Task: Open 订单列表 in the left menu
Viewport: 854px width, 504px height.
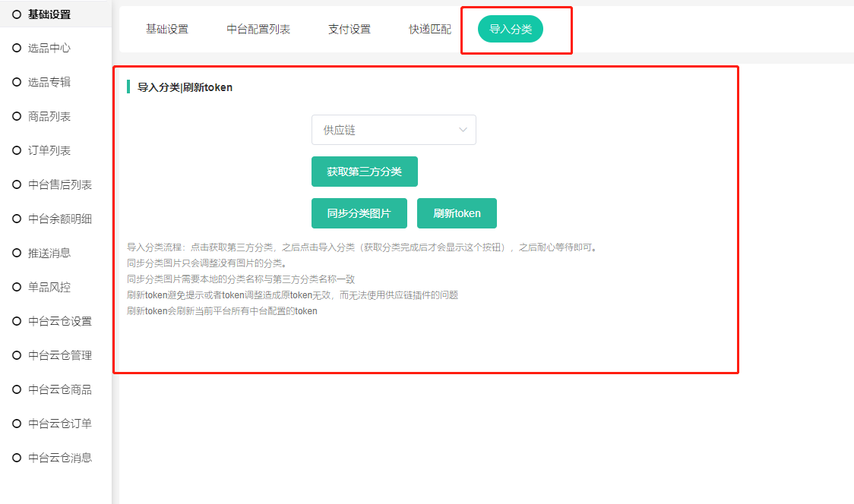Action: (x=49, y=150)
